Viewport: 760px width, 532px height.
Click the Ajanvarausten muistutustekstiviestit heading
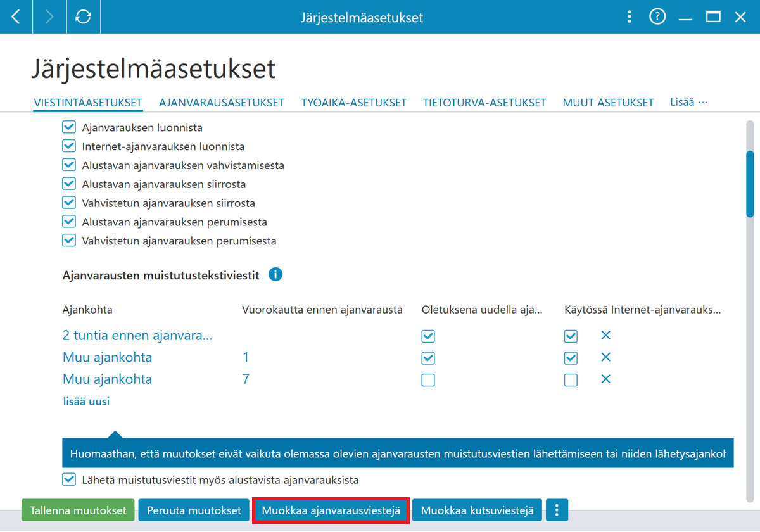(161, 275)
